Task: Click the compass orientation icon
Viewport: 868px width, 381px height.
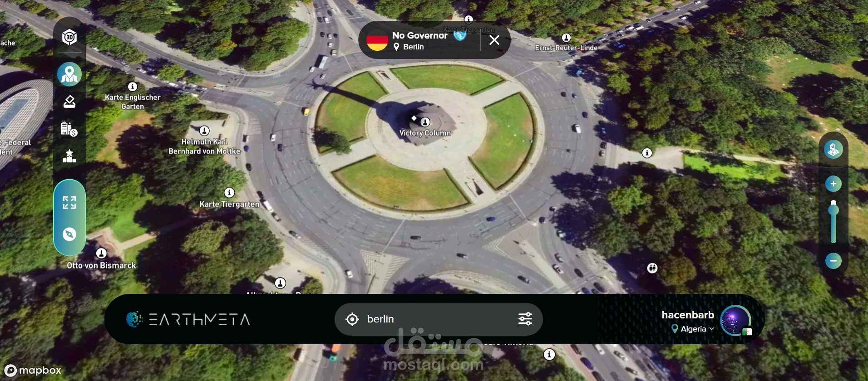Action: point(69,234)
